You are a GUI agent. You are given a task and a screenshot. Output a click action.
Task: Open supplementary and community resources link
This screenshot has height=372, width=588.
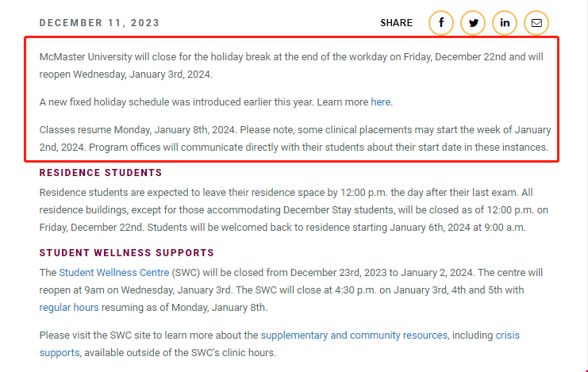click(x=354, y=336)
